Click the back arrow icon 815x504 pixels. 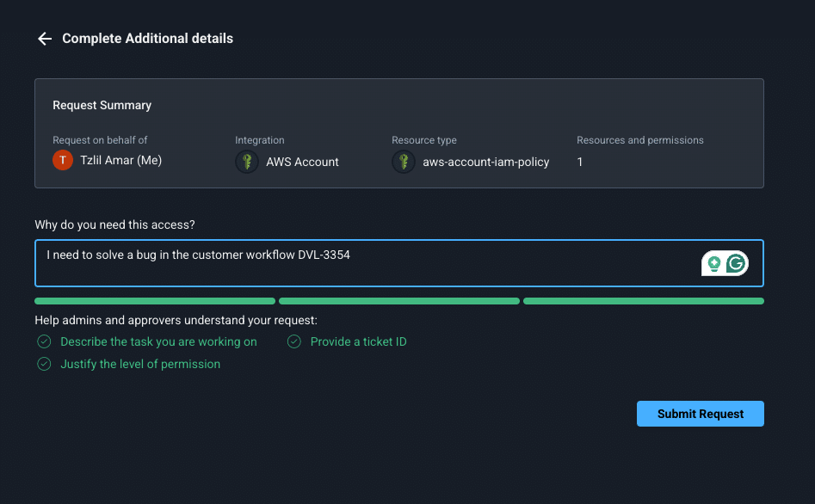[x=45, y=39]
